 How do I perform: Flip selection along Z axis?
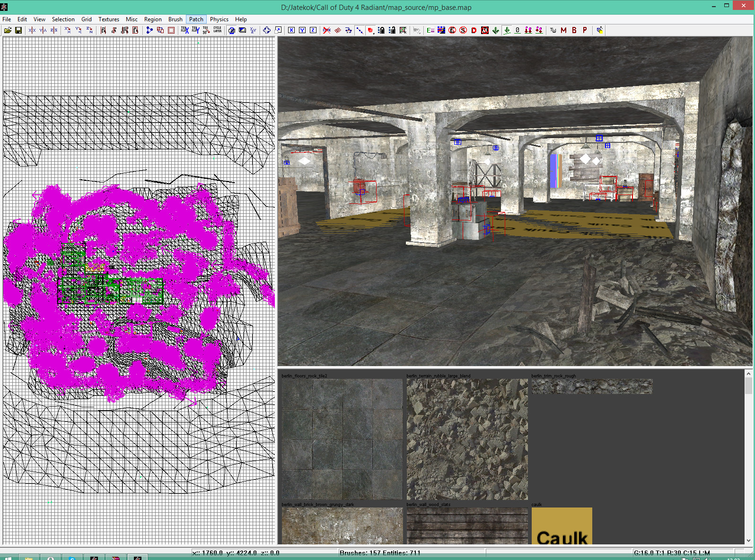(54, 30)
